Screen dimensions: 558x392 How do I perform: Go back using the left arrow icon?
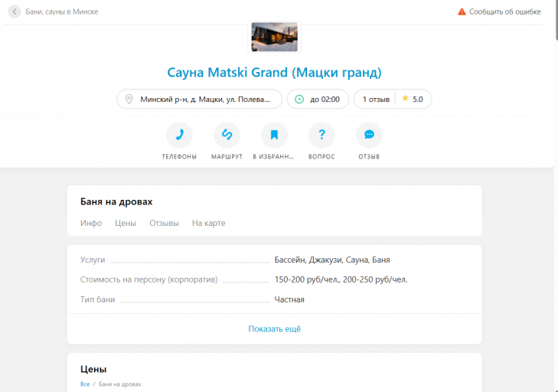(x=15, y=11)
